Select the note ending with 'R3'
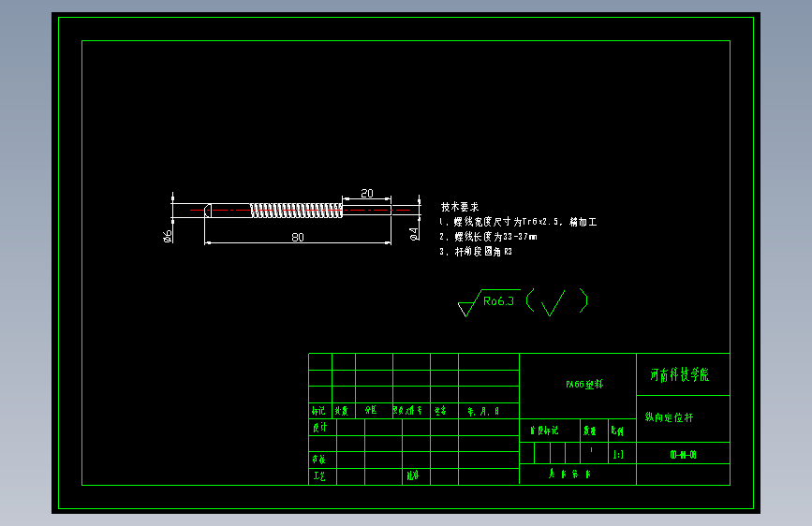Screen dimensions: 812x526 pos(476,252)
